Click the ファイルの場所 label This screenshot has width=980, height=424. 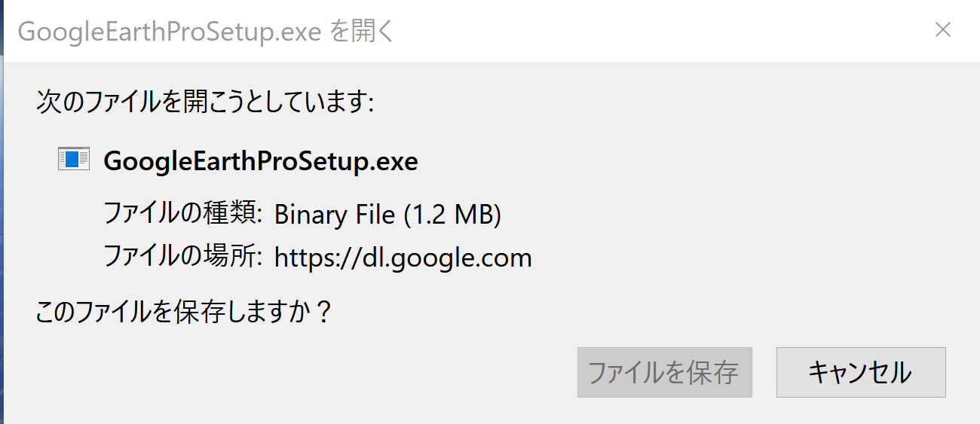tap(182, 257)
